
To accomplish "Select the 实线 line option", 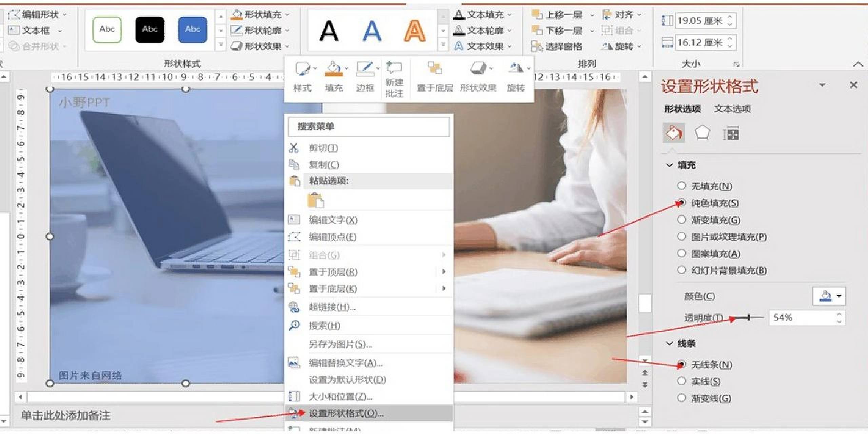I will [x=682, y=381].
